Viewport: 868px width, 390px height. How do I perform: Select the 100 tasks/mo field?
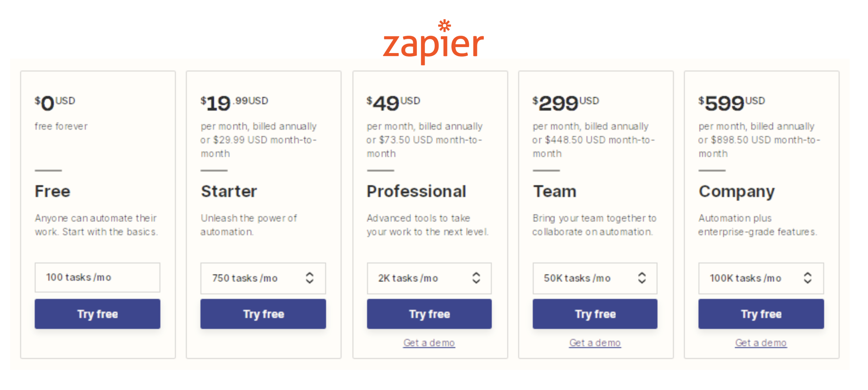(x=97, y=277)
